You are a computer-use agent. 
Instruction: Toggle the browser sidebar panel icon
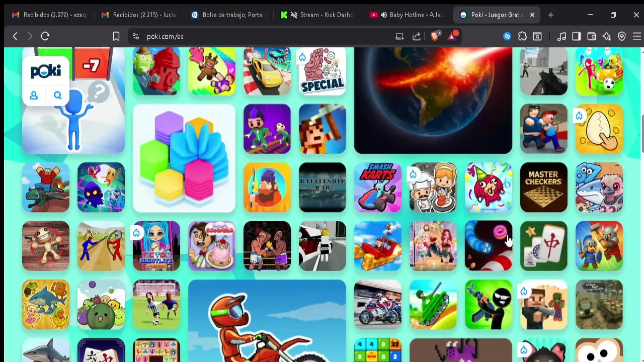pos(577,36)
